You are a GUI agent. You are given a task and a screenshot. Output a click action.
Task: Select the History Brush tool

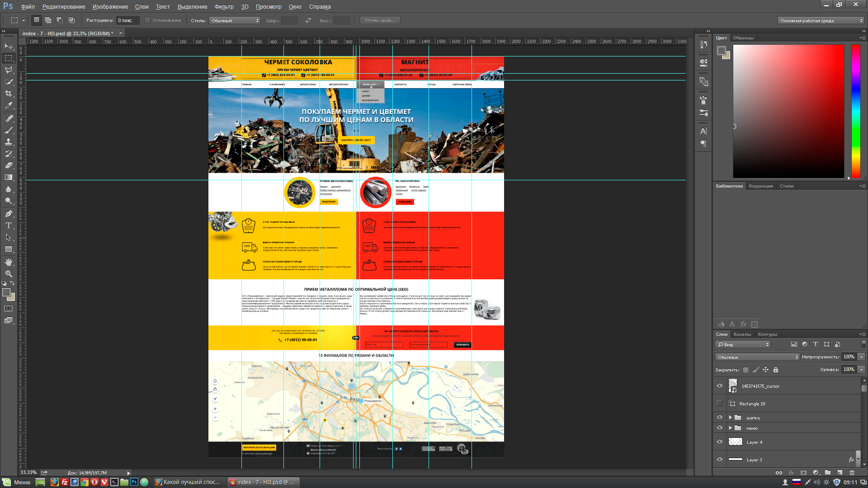[9, 154]
